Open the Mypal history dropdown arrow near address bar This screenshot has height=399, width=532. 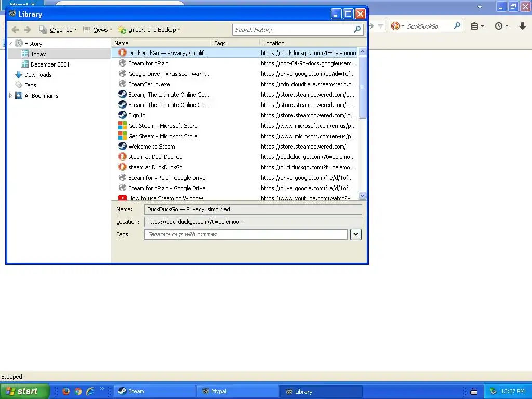[x=380, y=26]
